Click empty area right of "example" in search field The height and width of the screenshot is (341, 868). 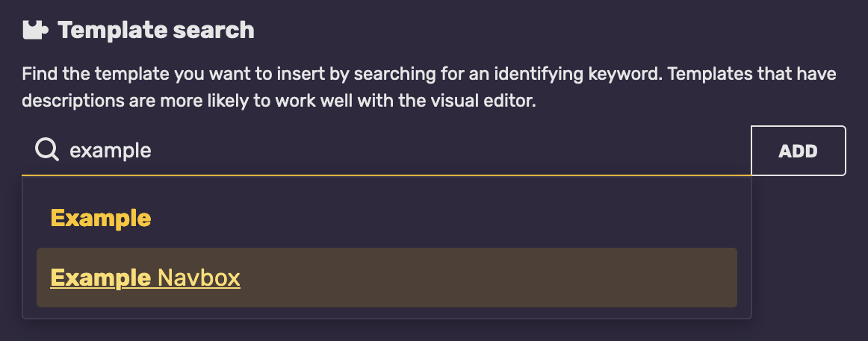[448, 151]
